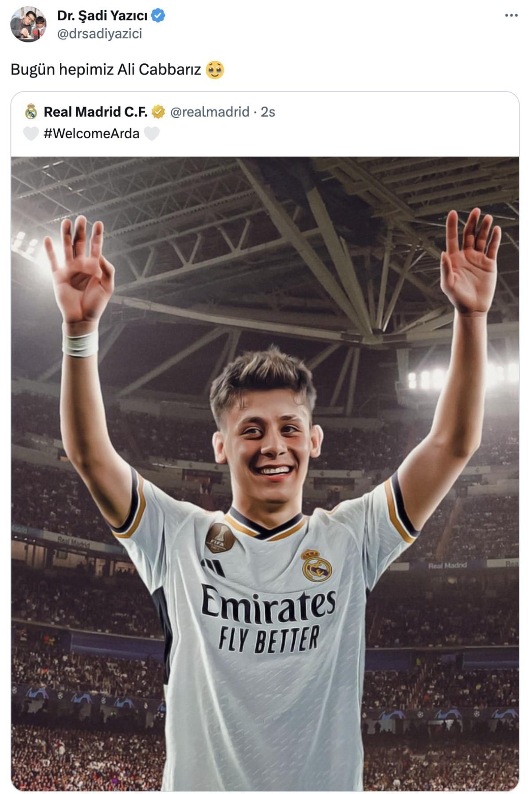Open the three-dot more options menu
The height and width of the screenshot is (794, 532).
click(511, 16)
